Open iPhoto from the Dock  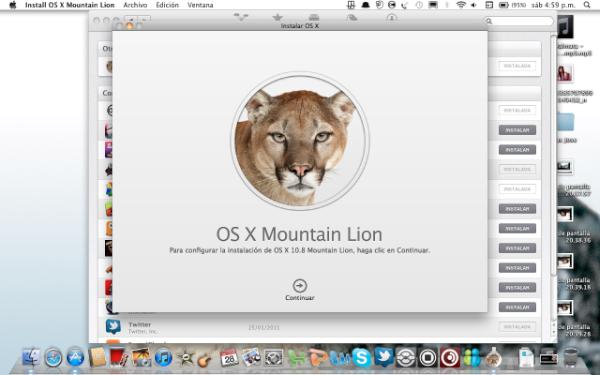tap(141, 357)
